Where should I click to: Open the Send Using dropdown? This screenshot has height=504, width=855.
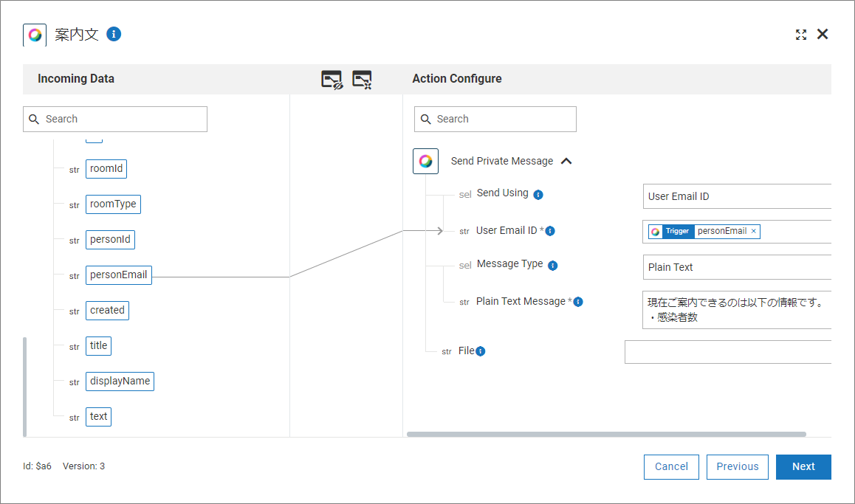tap(737, 196)
